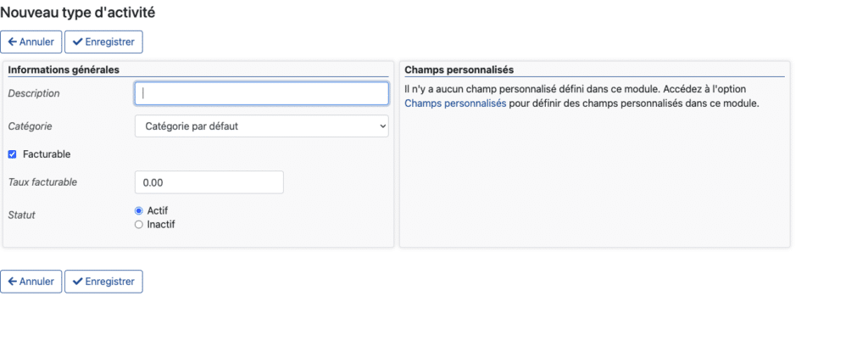Focus the Description text field

(x=261, y=93)
